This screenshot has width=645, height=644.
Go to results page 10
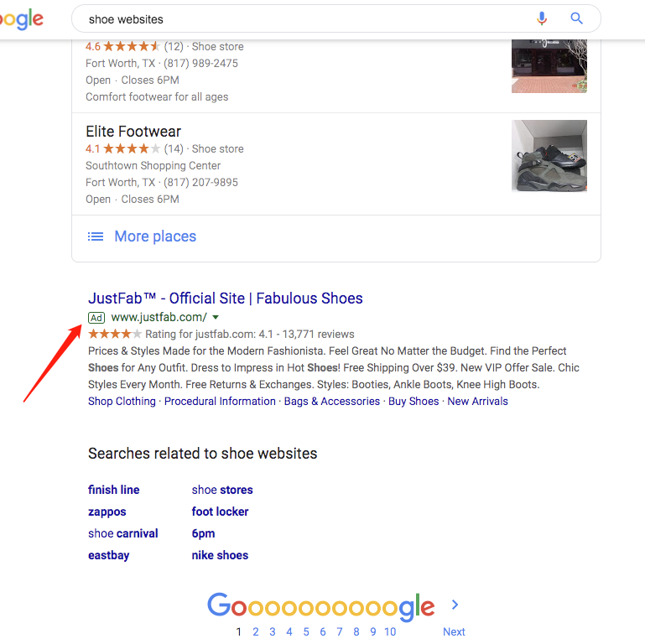(x=390, y=631)
